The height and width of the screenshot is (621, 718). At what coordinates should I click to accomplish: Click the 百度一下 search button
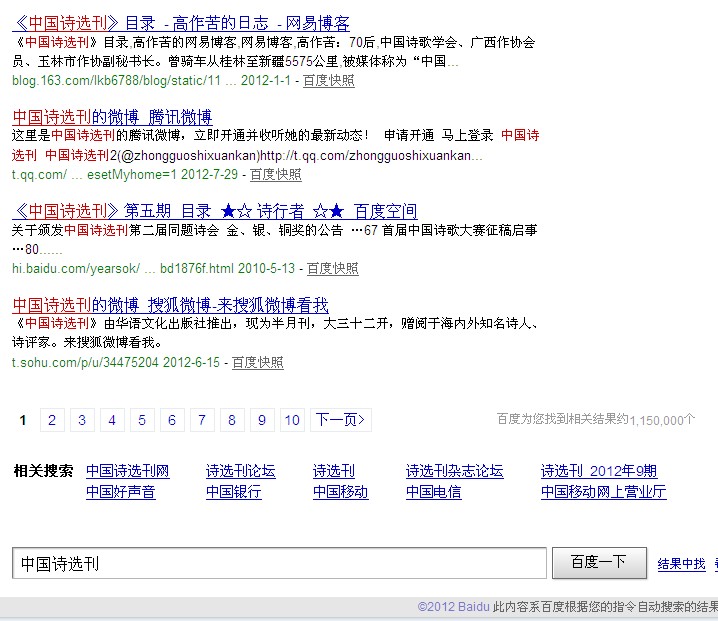pyautogui.click(x=599, y=563)
